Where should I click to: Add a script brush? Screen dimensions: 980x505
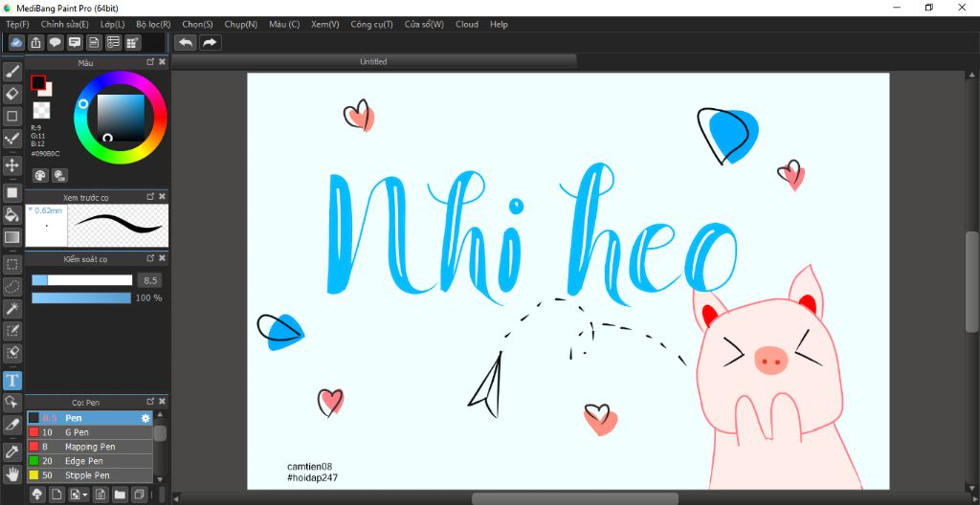(100, 494)
